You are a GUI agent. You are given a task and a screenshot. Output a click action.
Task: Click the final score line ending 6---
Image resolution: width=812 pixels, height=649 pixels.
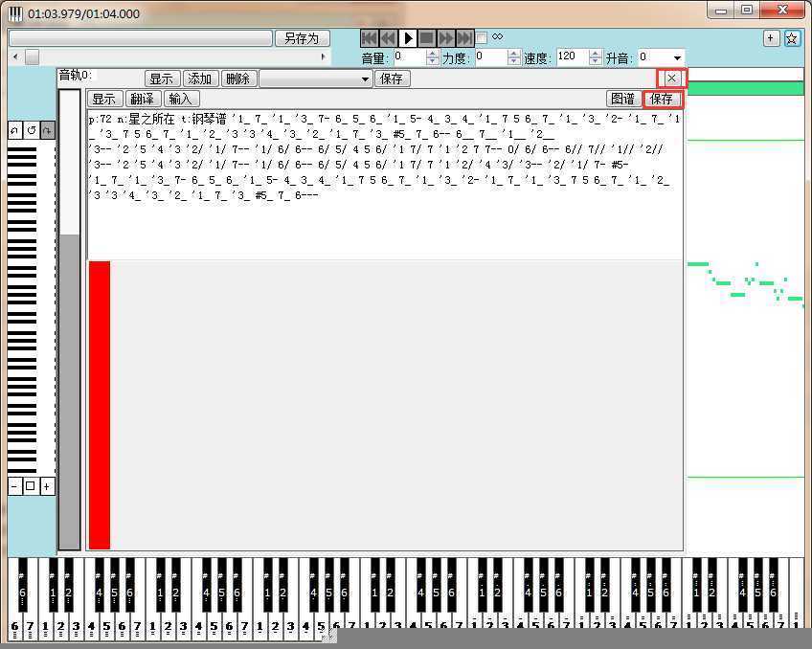pos(204,195)
